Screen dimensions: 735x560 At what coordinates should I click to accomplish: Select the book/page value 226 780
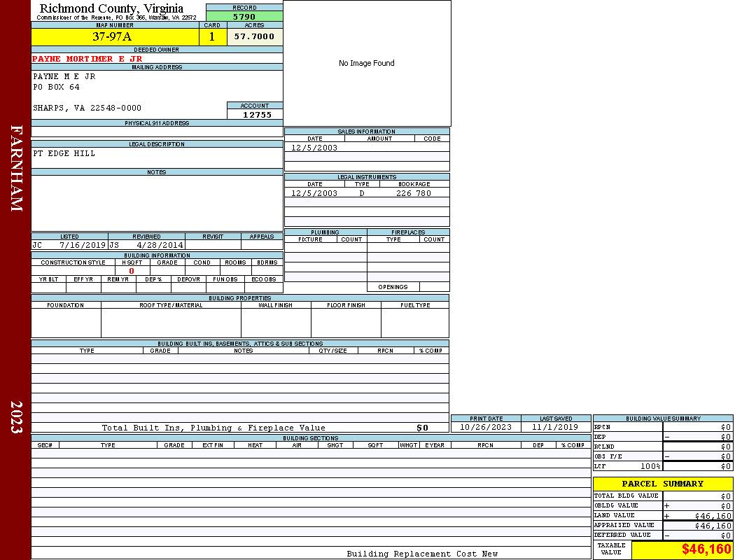(x=414, y=193)
